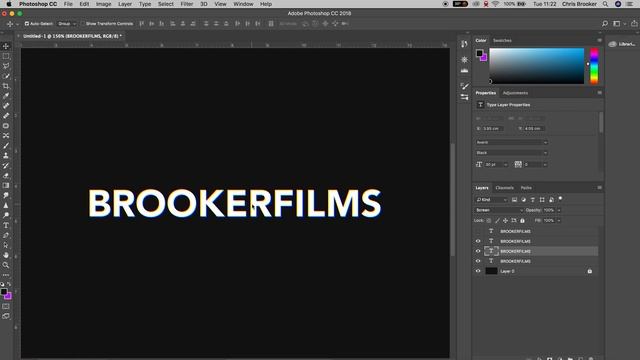The width and height of the screenshot is (640, 360).
Task: Switch to the Swatches tab
Action: (502, 40)
